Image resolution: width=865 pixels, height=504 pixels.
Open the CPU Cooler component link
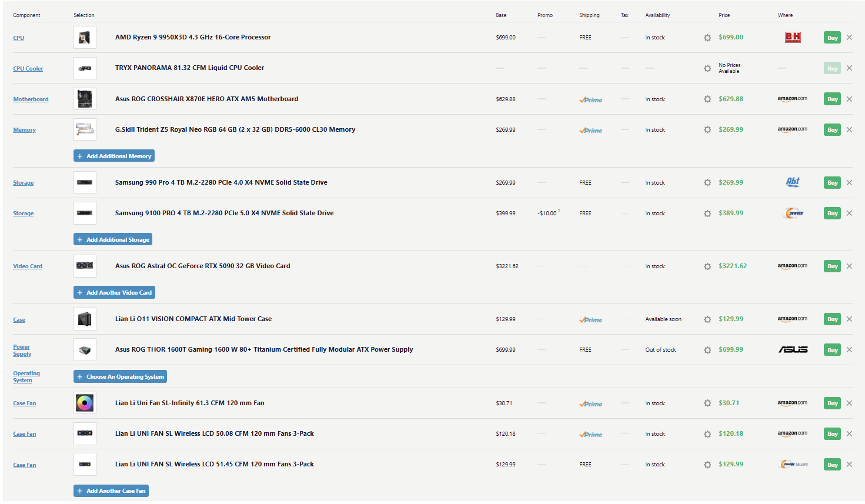(28, 69)
